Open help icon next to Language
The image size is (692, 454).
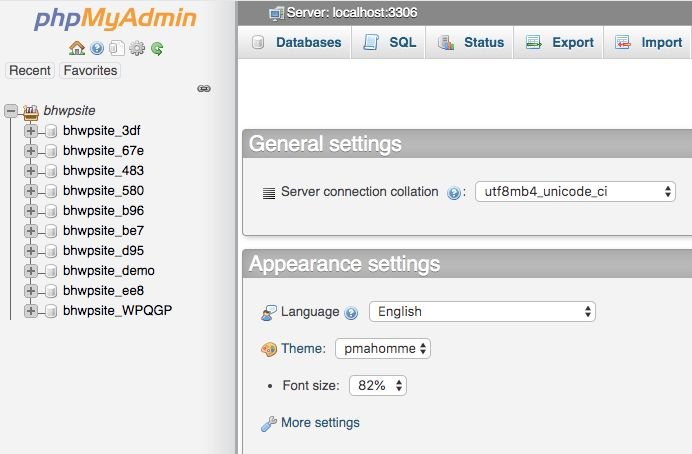[351, 313]
